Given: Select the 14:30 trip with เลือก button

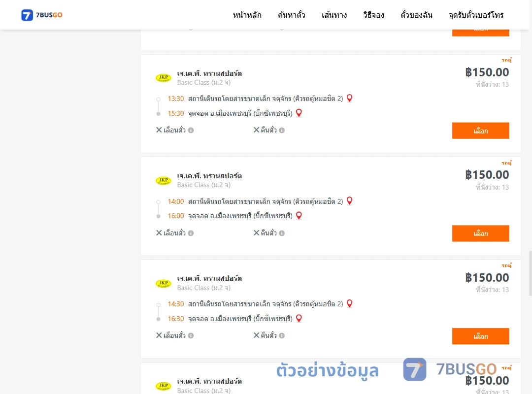Looking at the screenshot, I should coord(480,336).
